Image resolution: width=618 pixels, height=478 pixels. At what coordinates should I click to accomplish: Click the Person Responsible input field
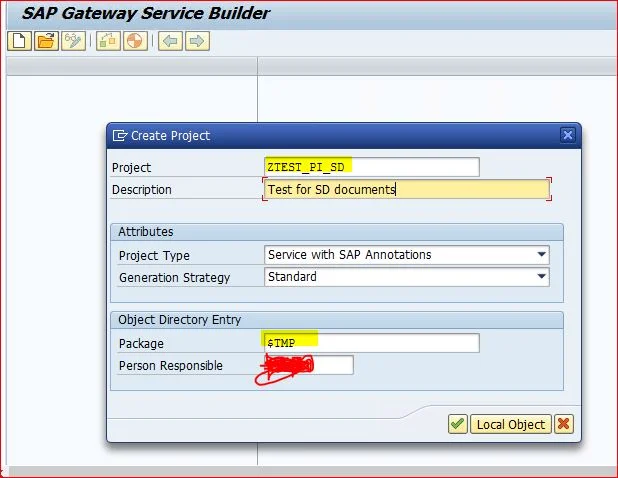coord(309,365)
